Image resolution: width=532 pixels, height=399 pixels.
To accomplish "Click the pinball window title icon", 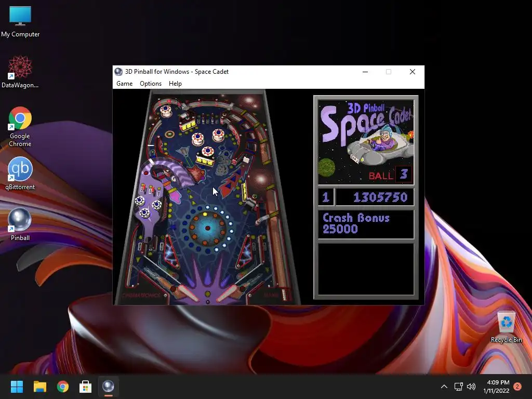I will (x=118, y=72).
